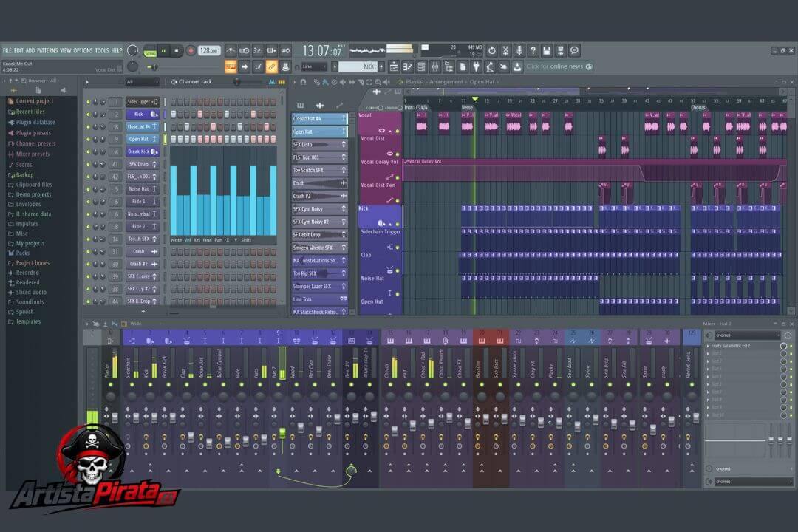Open the Kick pattern selector
This screenshot has width=798, height=532.
(358, 66)
